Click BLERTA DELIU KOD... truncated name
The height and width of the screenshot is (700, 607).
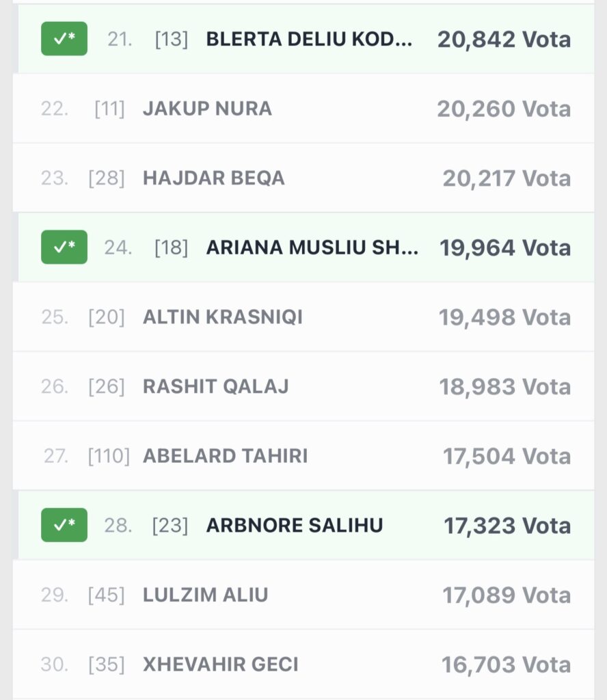(x=309, y=39)
